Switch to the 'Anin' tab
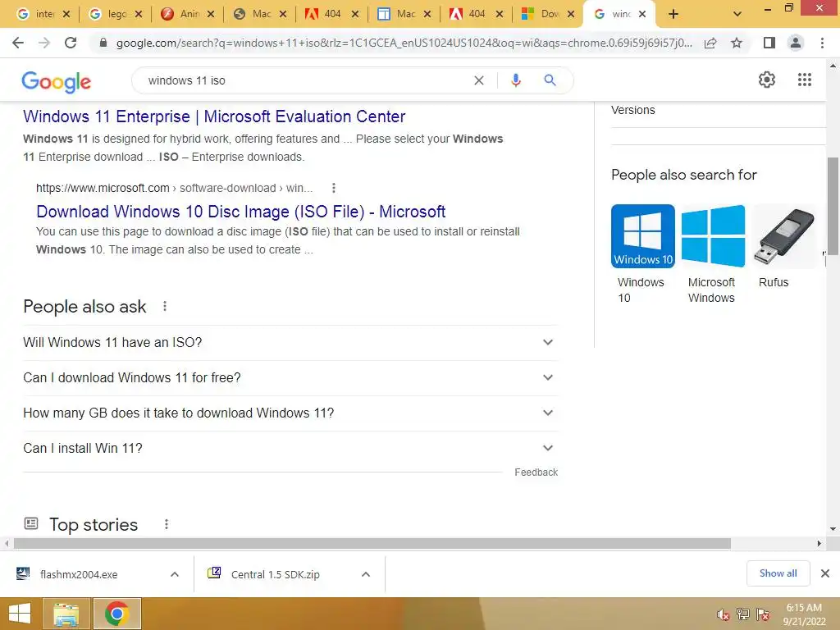 [182, 15]
